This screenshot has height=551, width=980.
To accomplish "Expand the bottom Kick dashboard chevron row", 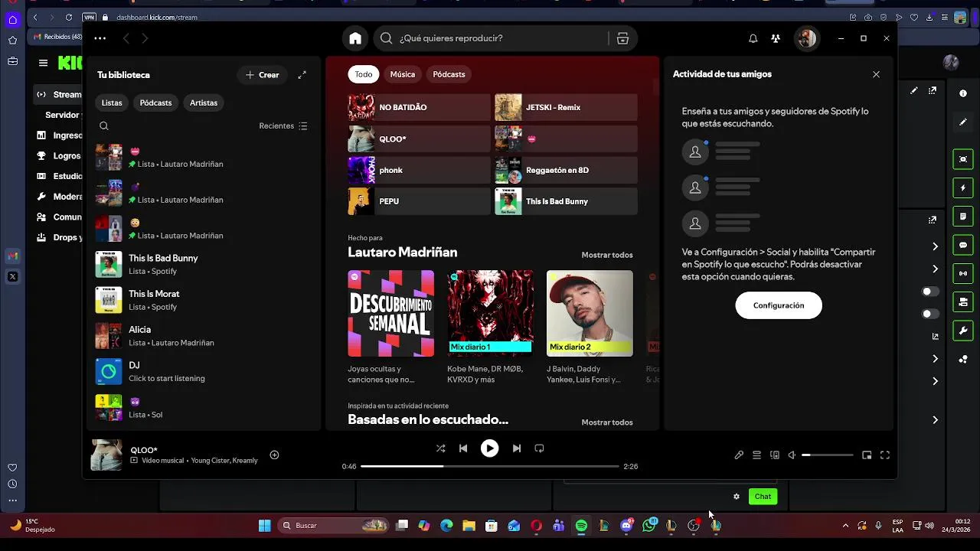I will [935, 420].
